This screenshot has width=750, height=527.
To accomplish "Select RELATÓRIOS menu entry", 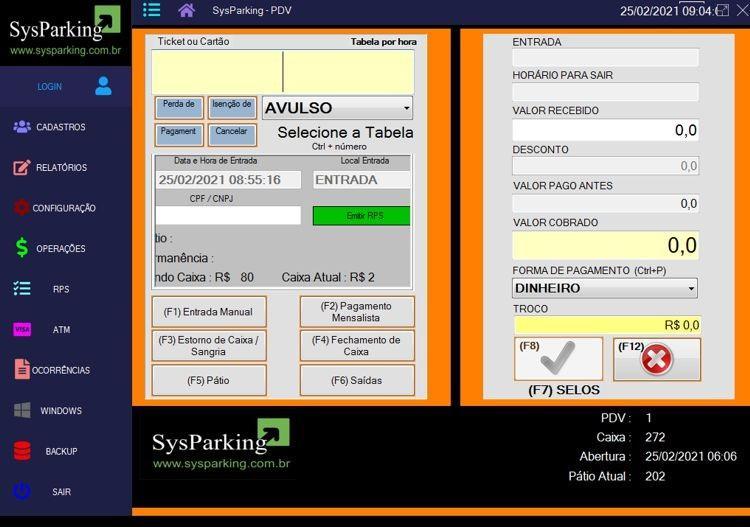I will (x=61, y=167).
